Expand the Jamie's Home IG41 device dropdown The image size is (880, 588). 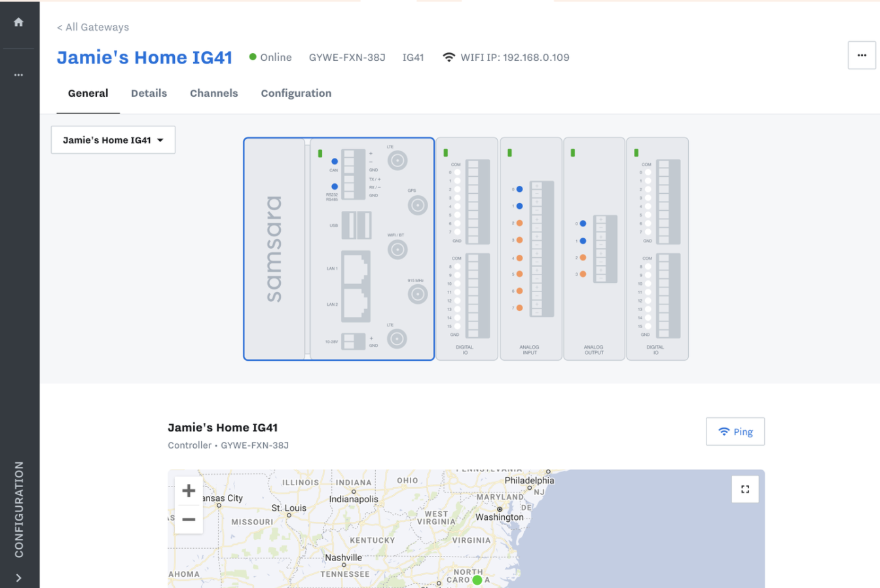point(113,140)
